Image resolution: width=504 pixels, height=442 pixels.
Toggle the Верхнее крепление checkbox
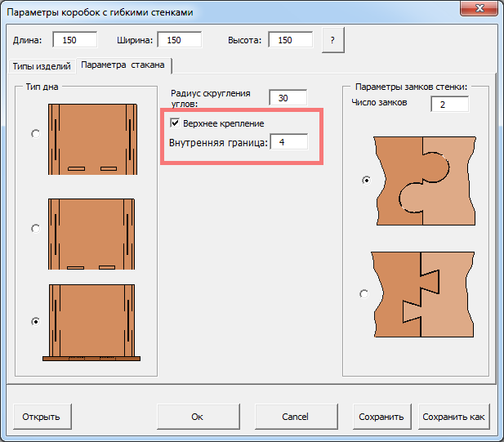(175, 123)
